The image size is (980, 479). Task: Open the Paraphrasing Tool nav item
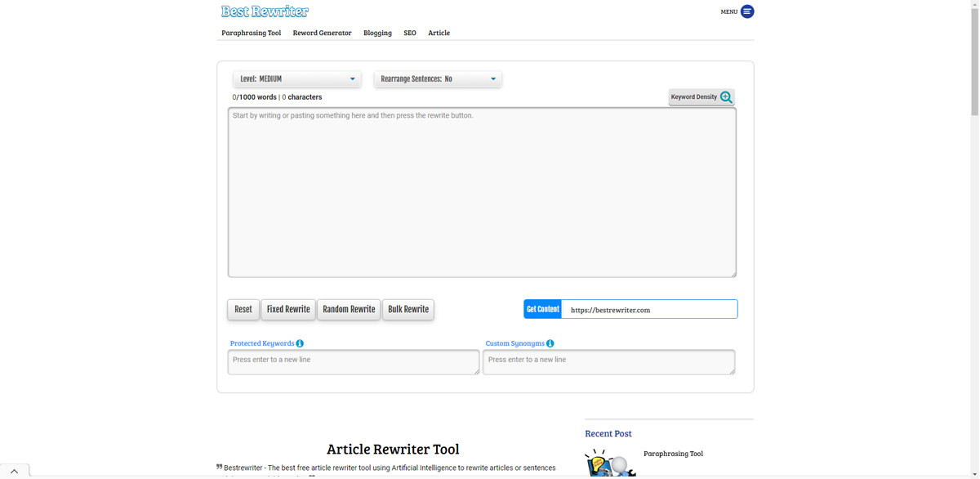251,33
